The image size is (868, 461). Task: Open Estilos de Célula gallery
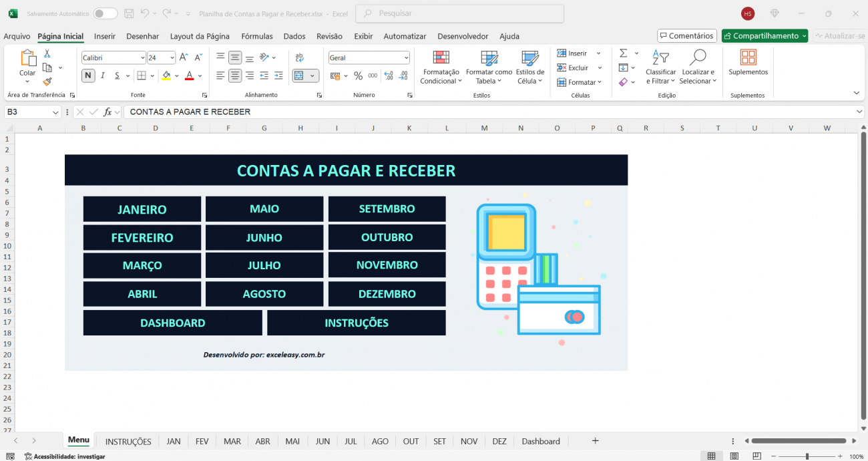[530, 67]
